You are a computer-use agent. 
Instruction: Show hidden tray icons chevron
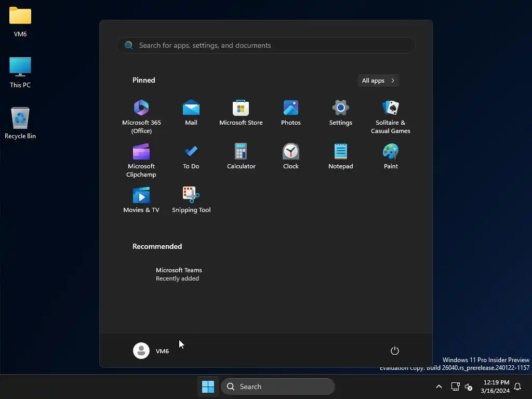438,387
